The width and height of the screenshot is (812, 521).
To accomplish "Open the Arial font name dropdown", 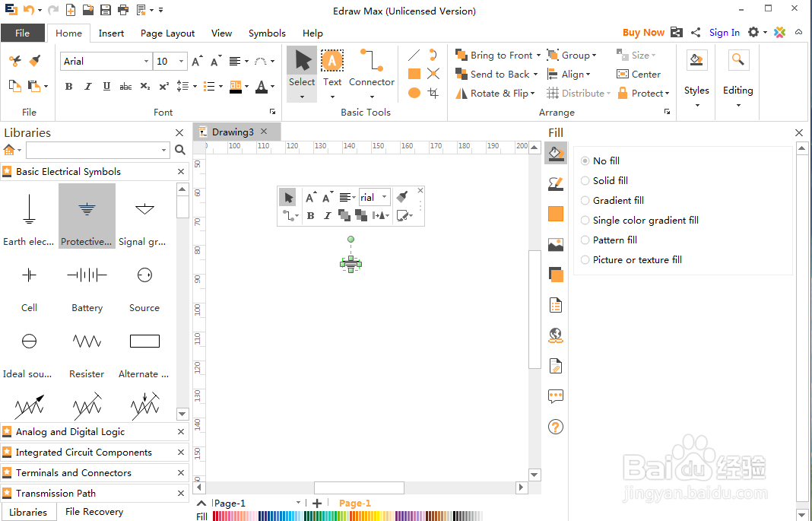I will click(146, 61).
